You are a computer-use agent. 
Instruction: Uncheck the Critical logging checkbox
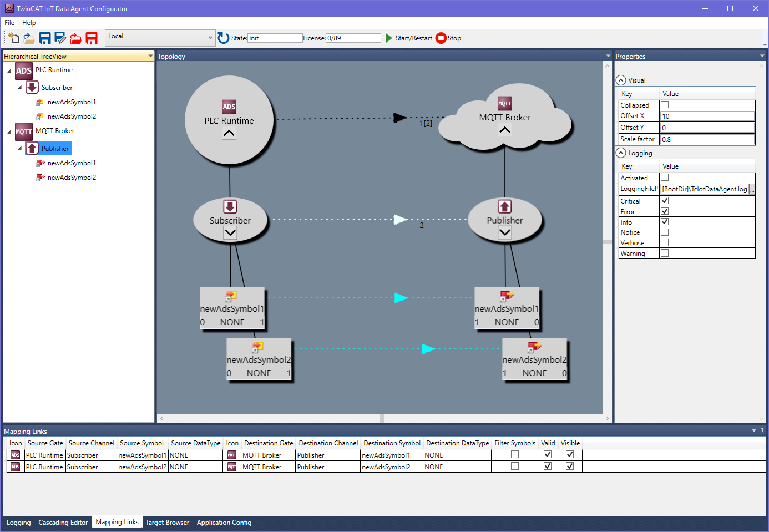[665, 201]
